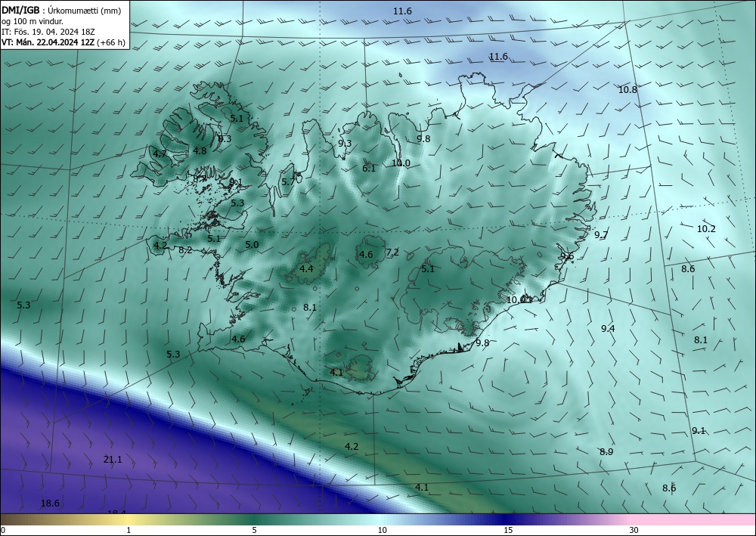Click the 30 label on the colour scale
Screen dimensions: 756x536
coord(634,531)
